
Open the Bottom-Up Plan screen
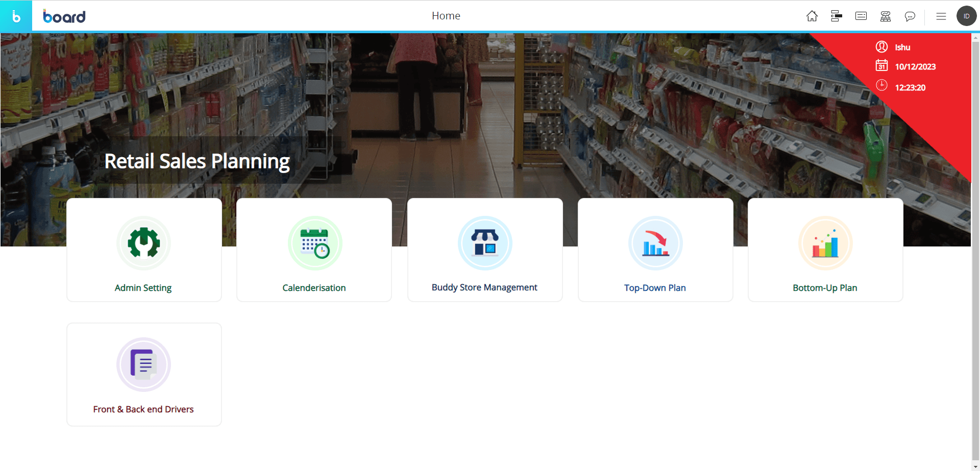[x=825, y=250]
